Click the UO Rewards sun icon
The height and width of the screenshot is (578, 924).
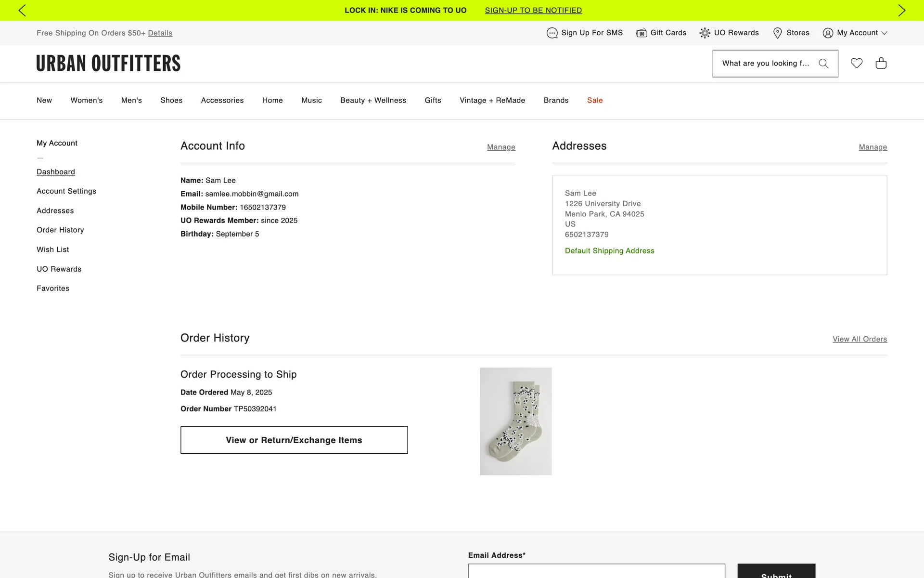705,33
